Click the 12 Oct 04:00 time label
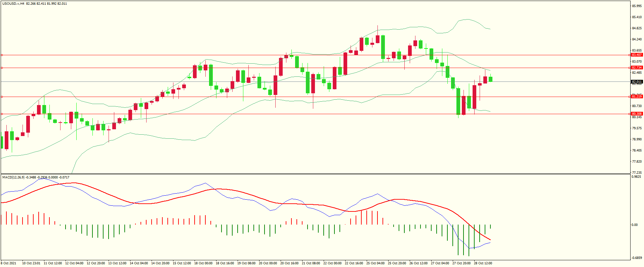 pos(74,263)
